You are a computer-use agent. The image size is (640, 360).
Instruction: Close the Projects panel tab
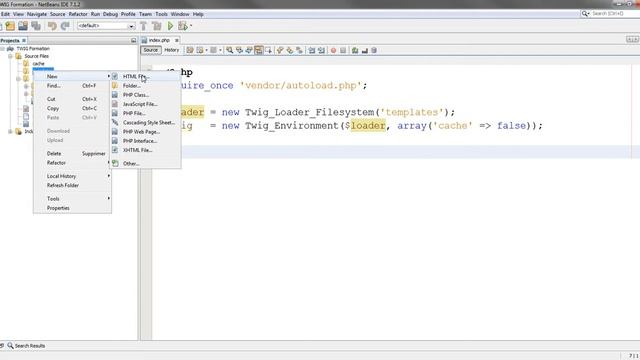pyautogui.click(x=24, y=40)
